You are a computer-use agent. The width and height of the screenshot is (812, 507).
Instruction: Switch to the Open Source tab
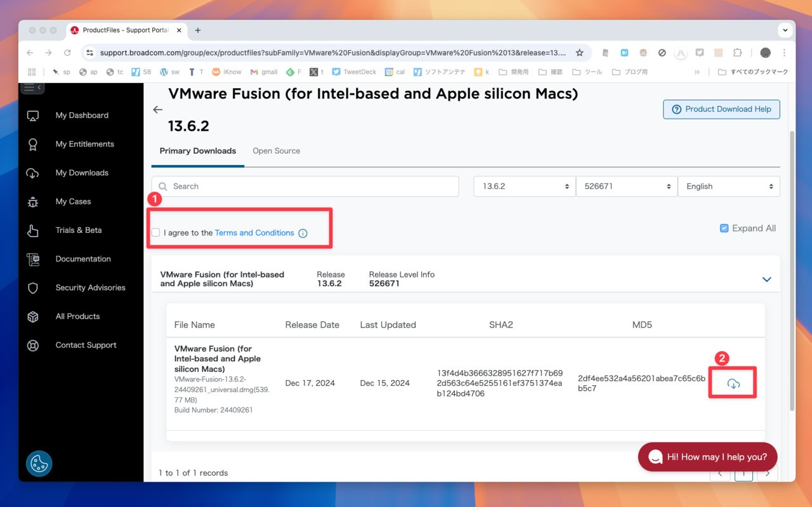(276, 151)
